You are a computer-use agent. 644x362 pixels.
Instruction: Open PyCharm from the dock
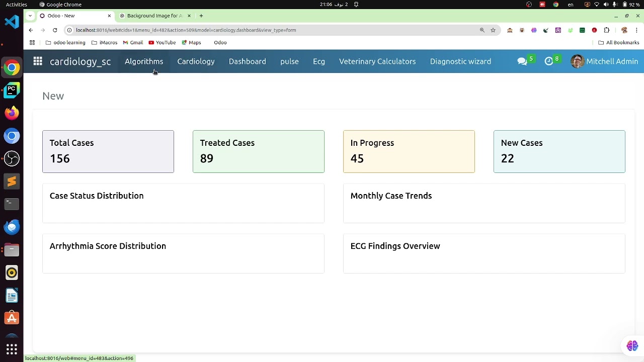coord(12,90)
